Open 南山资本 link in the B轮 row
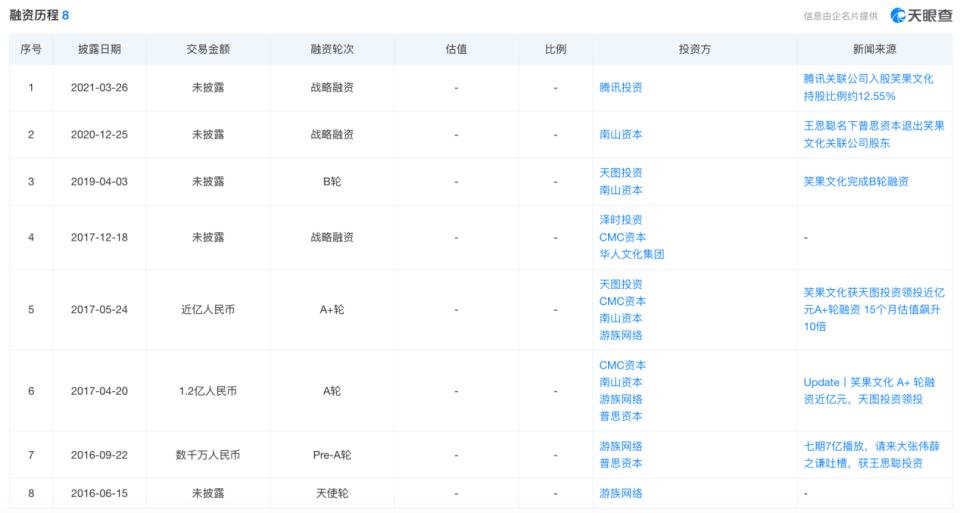Image resolution: width=960 pixels, height=513 pixels. (x=620, y=190)
